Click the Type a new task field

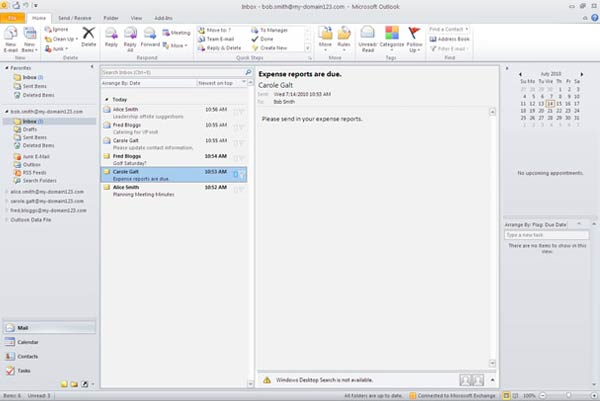coord(546,235)
